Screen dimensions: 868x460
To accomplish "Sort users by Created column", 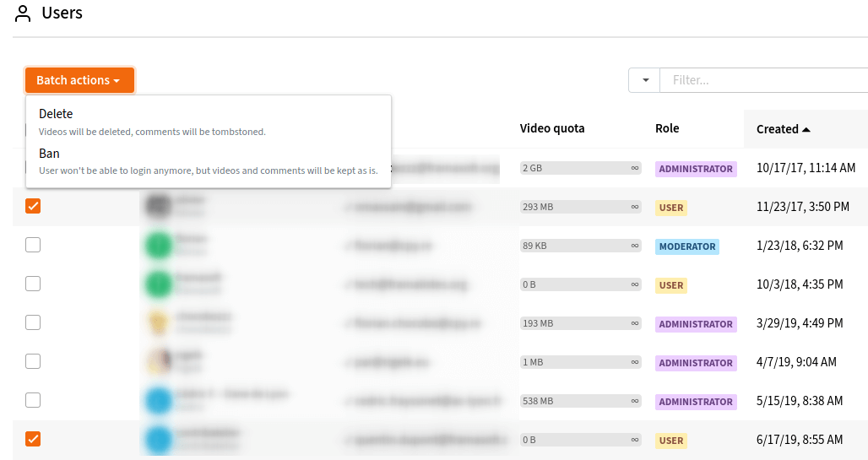I will point(778,129).
